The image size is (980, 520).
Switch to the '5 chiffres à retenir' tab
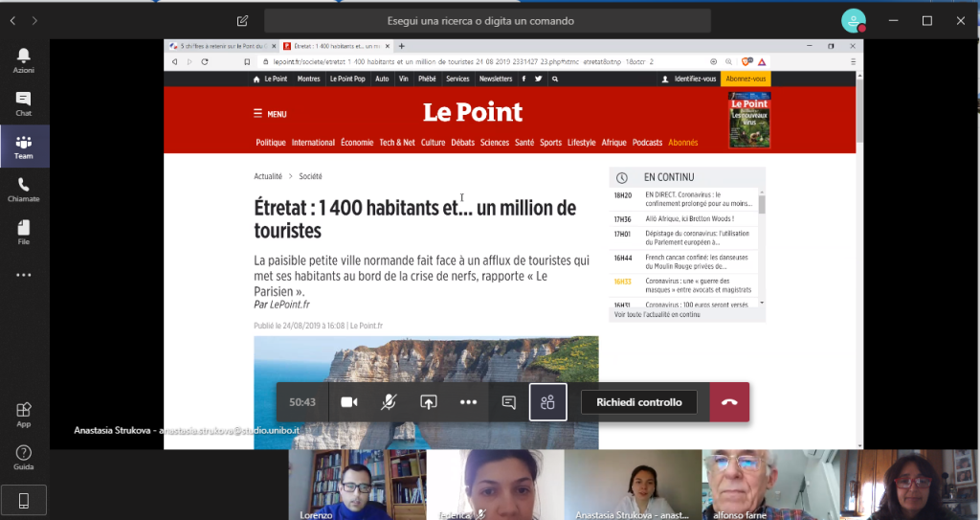click(x=221, y=46)
